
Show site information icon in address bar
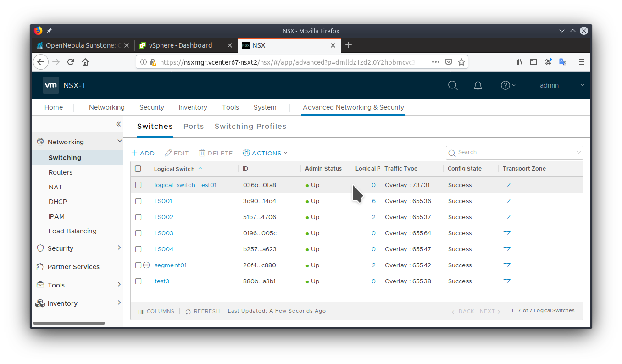pos(143,62)
